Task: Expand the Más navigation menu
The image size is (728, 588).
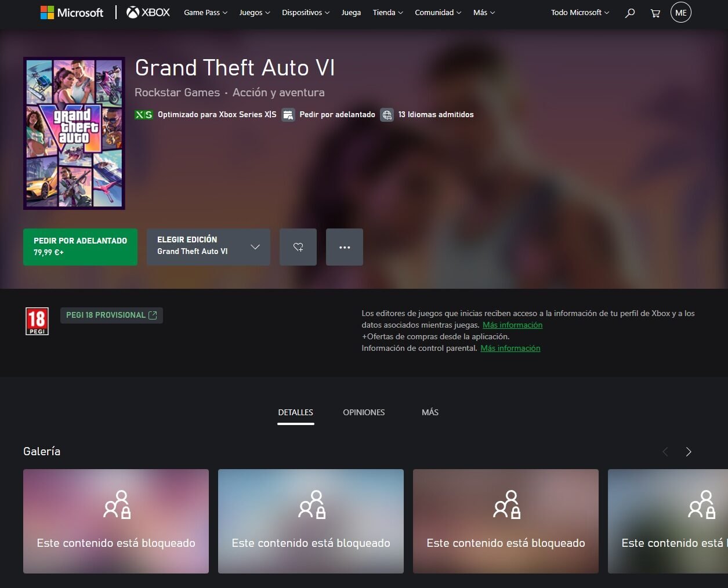Action: pyautogui.click(x=484, y=13)
